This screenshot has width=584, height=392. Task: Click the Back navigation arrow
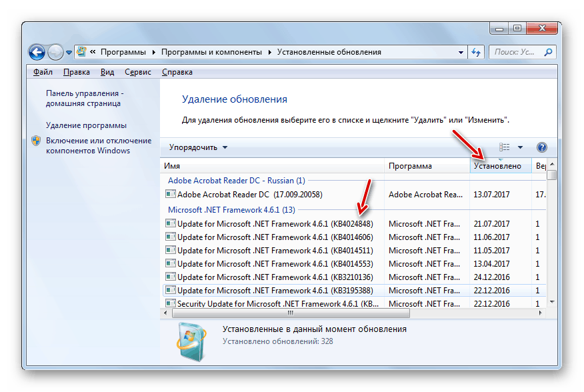[x=37, y=51]
